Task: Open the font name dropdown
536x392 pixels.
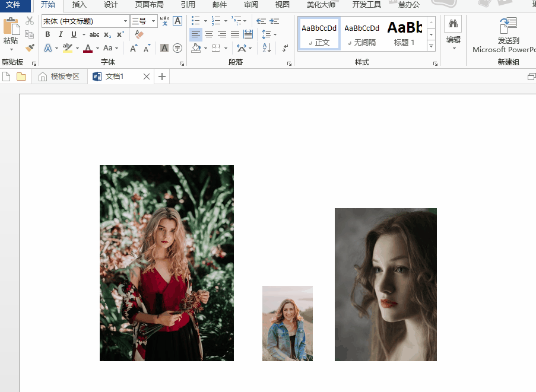Action: [125, 21]
